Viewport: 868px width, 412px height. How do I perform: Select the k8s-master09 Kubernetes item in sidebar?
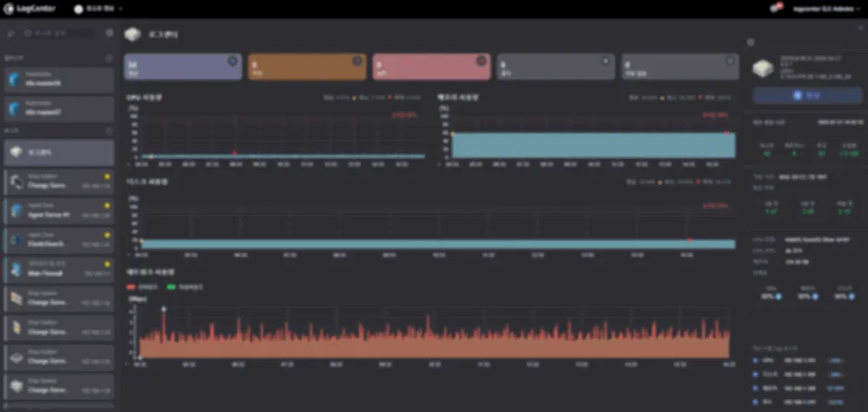(59, 79)
